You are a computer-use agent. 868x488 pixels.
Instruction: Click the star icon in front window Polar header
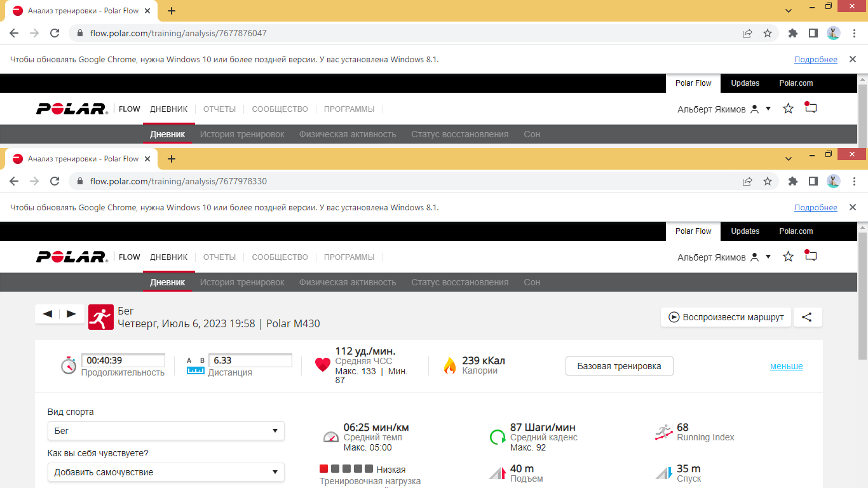pyautogui.click(x=789, y=257)
